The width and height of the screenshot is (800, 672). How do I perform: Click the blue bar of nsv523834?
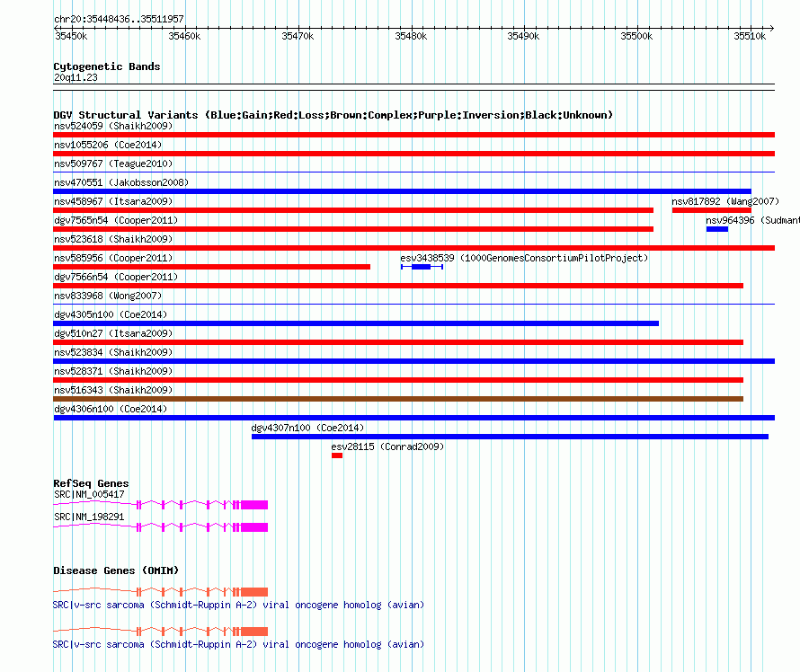[x=413, y=361]
